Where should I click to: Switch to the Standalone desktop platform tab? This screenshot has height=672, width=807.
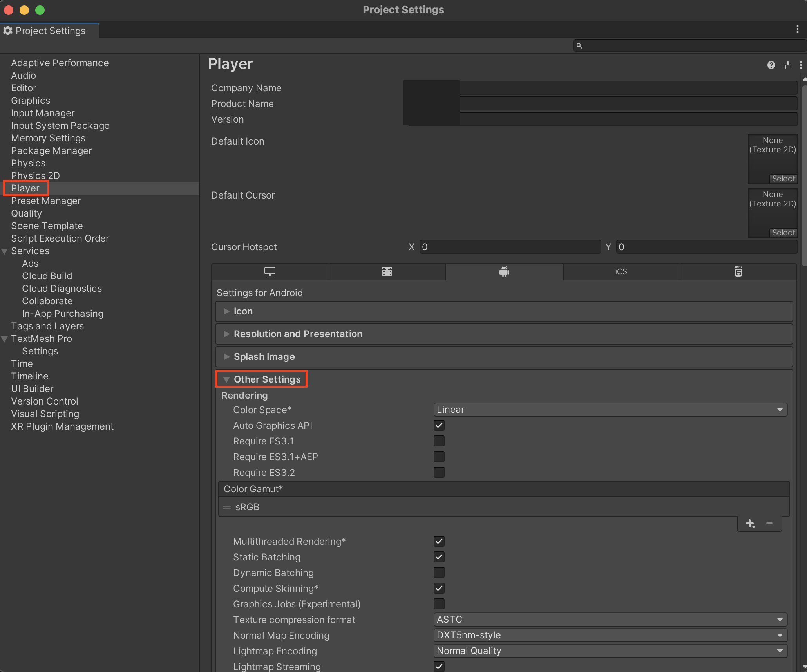pyautogui.click(x=270, y=272)
